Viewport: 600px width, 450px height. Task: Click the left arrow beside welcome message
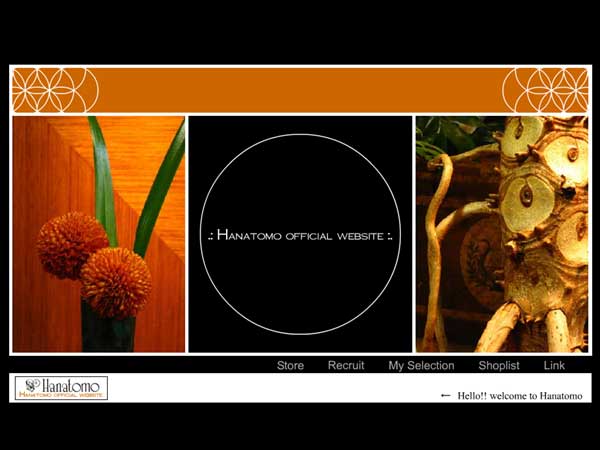446,396
